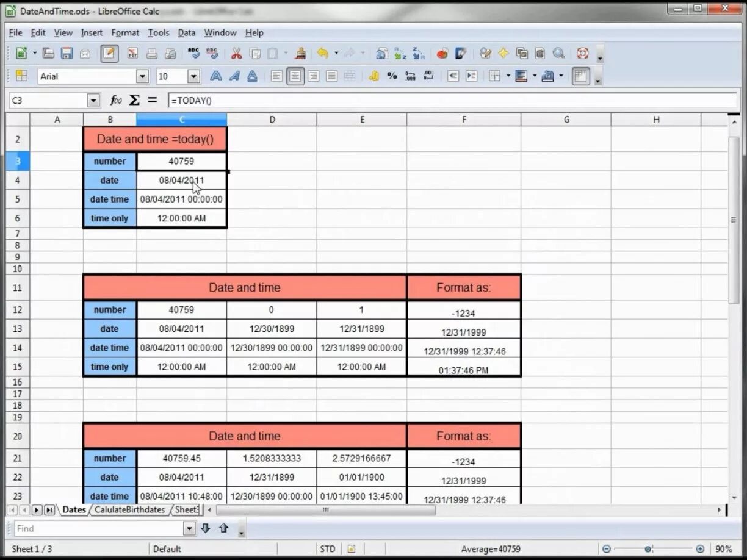This screenshot has height=560, width=747.
Task: Toggle Bold formatting
Action: click(x=216, y=76)
